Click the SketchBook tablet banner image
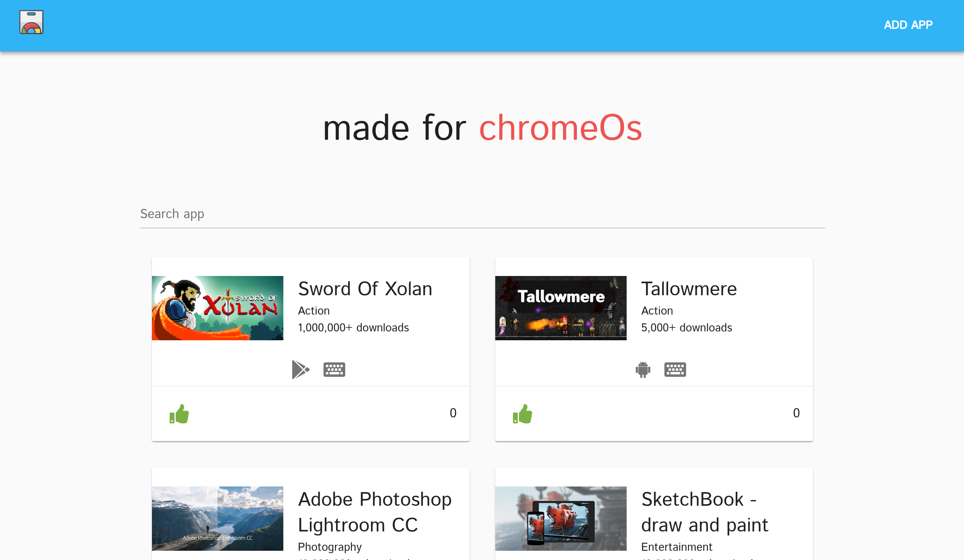This screenshot has height=560, width=964. tap(561, 518)
